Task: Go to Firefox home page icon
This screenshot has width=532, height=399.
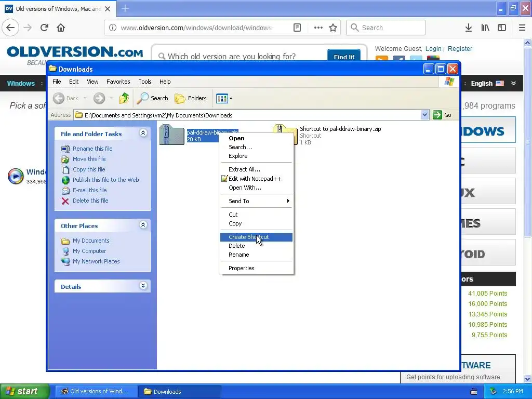Action: point(61,28)
